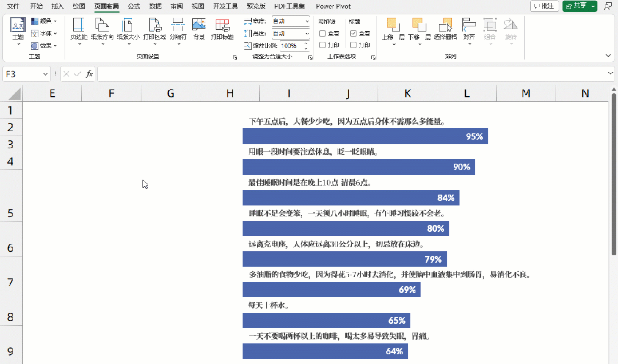Image resolution: width=618 pixels, height=364 pixels.
Task: Click the Select All corner triangle
Action: tap(14, 94)
